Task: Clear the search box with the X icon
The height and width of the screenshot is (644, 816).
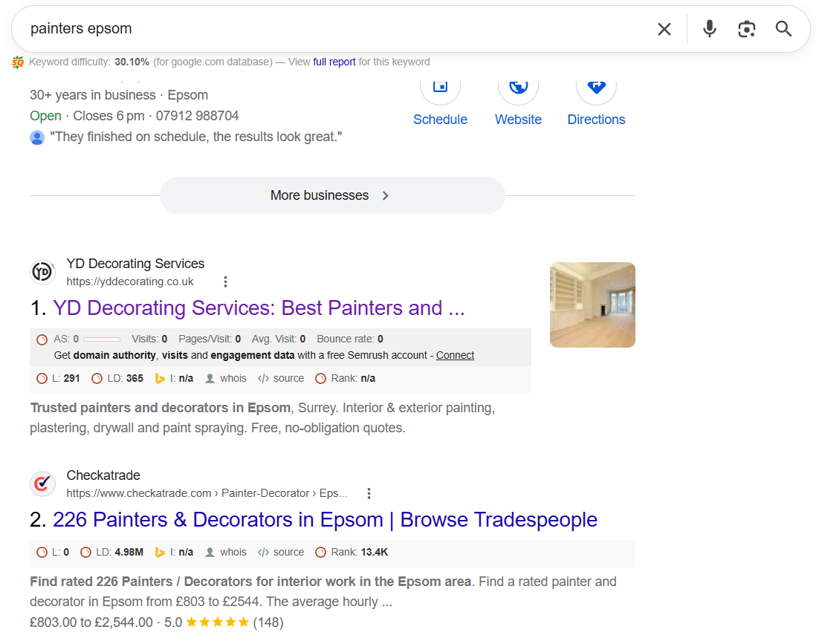Action: [664, 29]
